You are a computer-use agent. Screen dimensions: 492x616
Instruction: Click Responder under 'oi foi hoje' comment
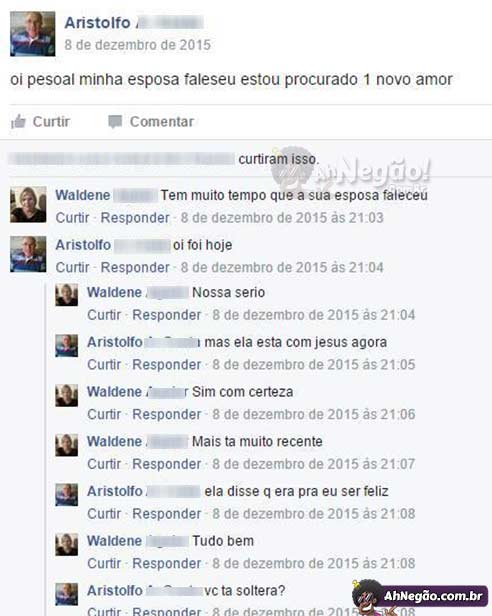click(x=135, y=268)
